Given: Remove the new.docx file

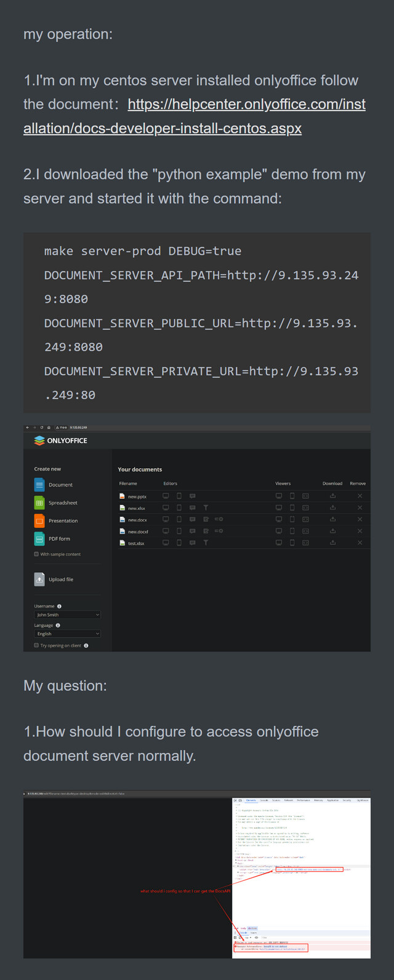Looking at the screenshot, I should 360,519.
